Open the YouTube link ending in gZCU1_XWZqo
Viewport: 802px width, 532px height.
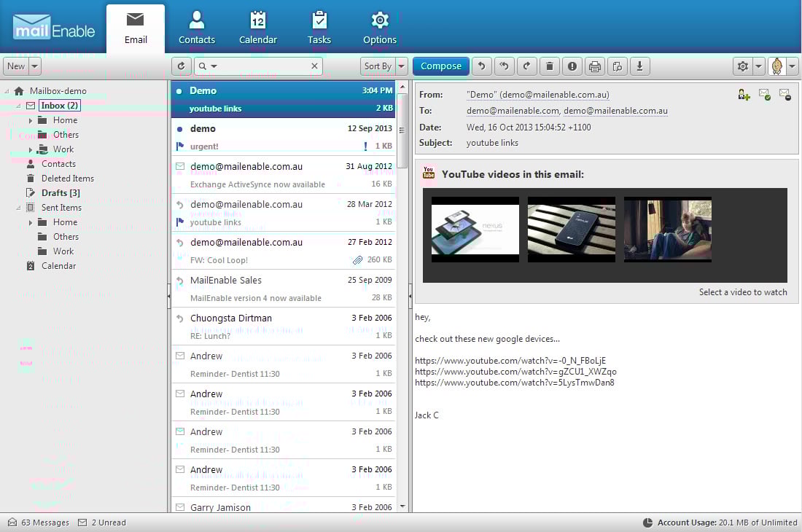515,372
